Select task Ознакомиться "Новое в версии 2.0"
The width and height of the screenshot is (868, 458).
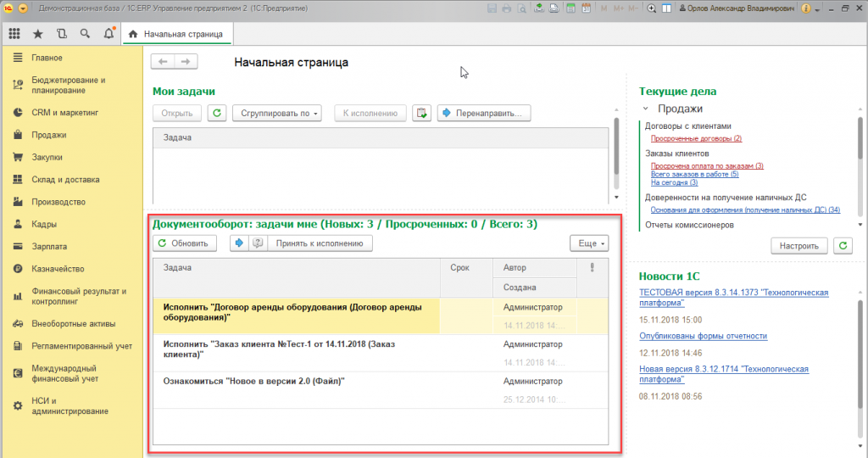tap(381, 390)
